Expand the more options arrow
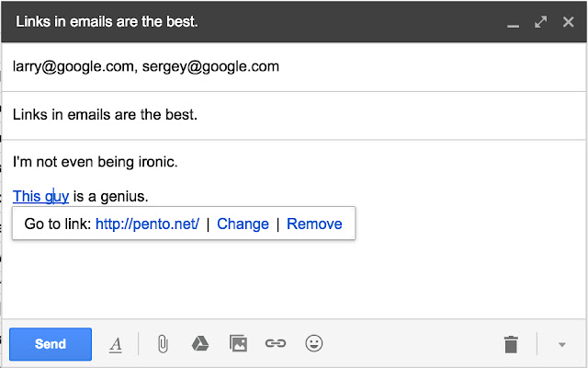 [561, 345]
